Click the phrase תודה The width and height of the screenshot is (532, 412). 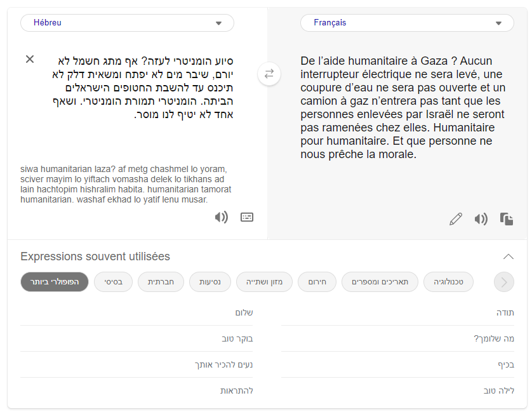click(x=505, y=312)
